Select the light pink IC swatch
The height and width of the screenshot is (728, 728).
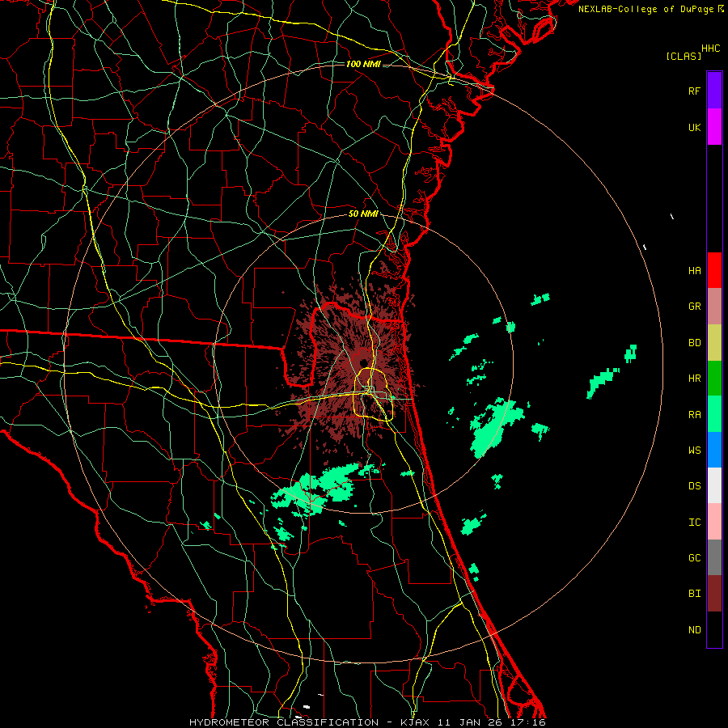714,522
